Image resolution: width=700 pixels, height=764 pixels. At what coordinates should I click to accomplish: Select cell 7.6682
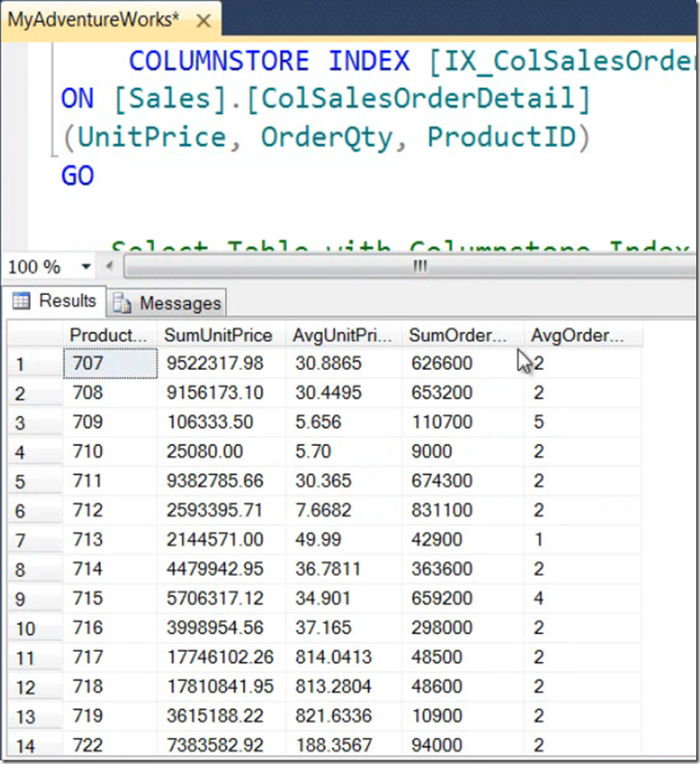(x=344, y=510)
